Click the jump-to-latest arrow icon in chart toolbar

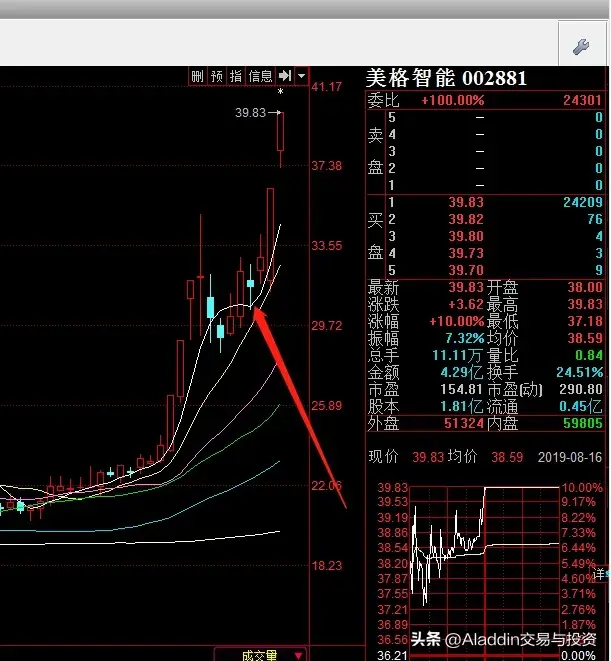click(285, 76)
